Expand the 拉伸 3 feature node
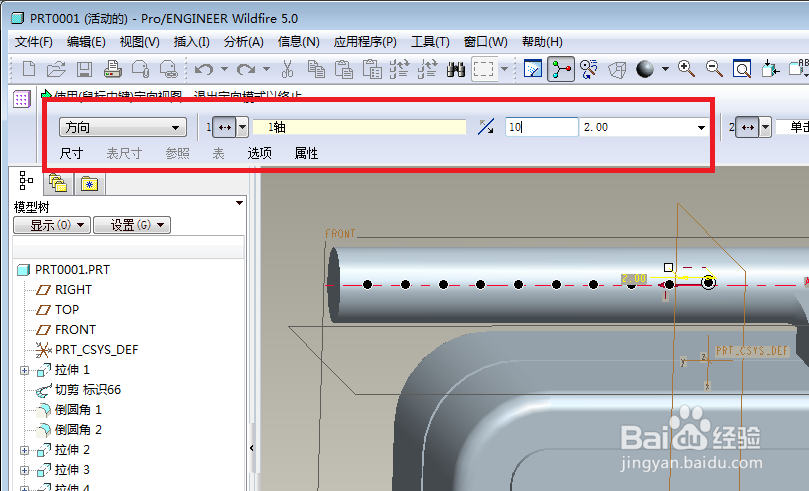Screen dimensions: 809x491 24,470
